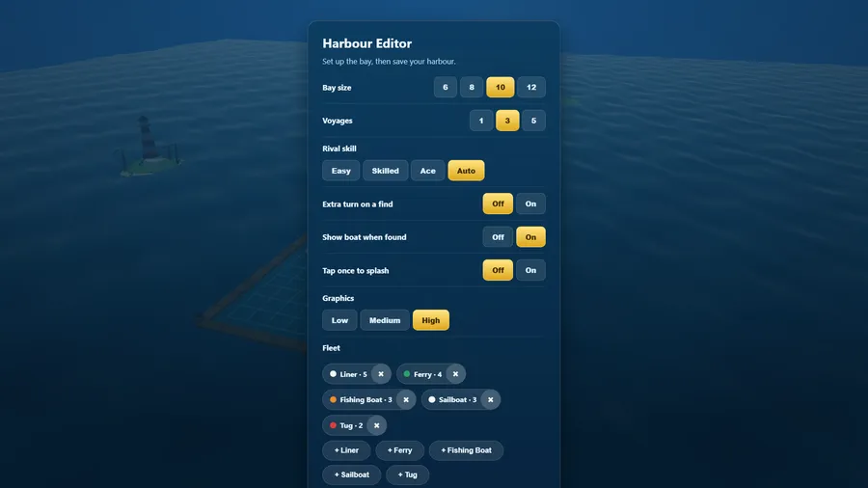Click the white Sailboat colour dot
The width and height of the screenshot is (868, 488).
coord(432,399)
